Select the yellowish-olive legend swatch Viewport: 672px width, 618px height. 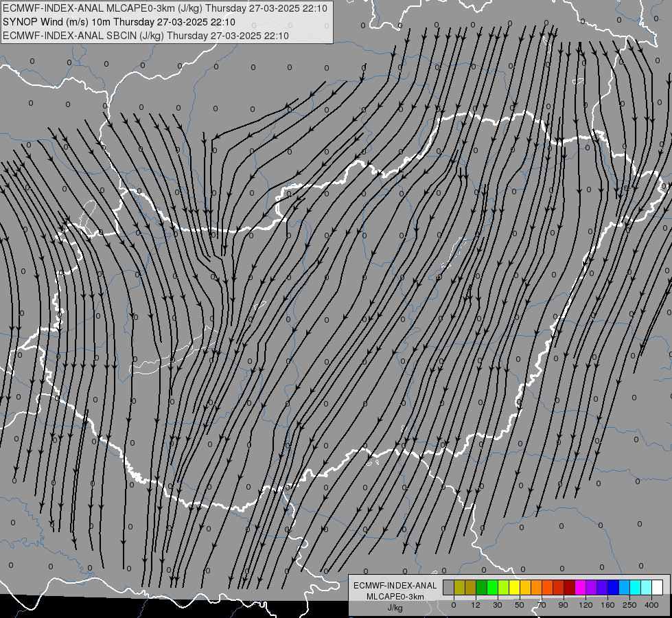(x=460, y=587)
